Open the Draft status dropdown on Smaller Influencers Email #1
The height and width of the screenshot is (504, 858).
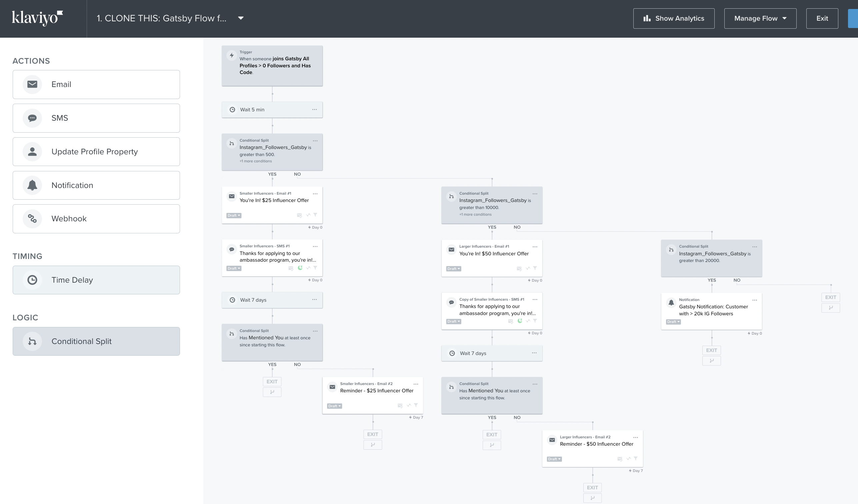tap(234, 216)
